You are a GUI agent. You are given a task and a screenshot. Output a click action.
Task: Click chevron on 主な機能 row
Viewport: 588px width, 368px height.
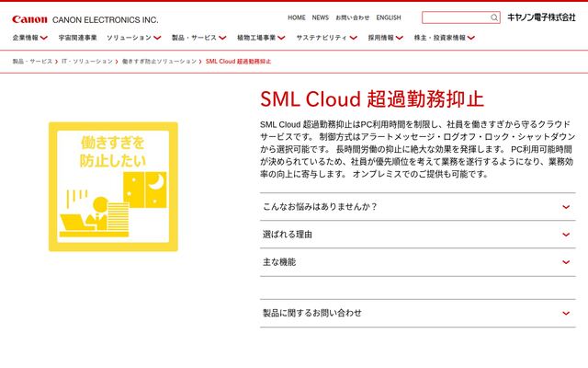(566, 262)
